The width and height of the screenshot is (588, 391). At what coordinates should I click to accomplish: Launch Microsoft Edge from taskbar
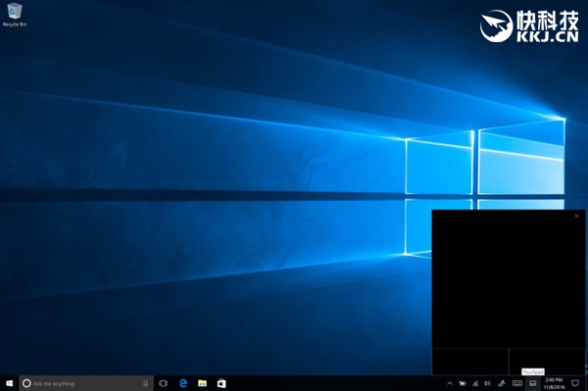tap(183, 383)
